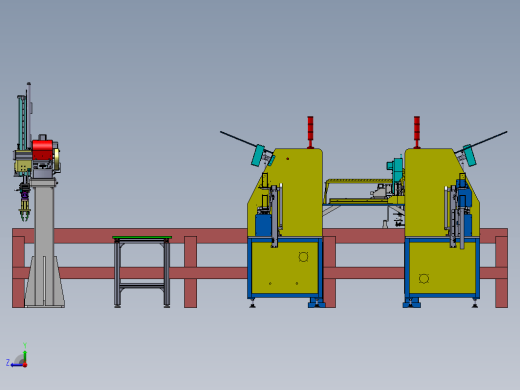Click the circular emblem on right cabinet door
The height and width of the screenshot is (390, 520).
click(x=424, y=279)
